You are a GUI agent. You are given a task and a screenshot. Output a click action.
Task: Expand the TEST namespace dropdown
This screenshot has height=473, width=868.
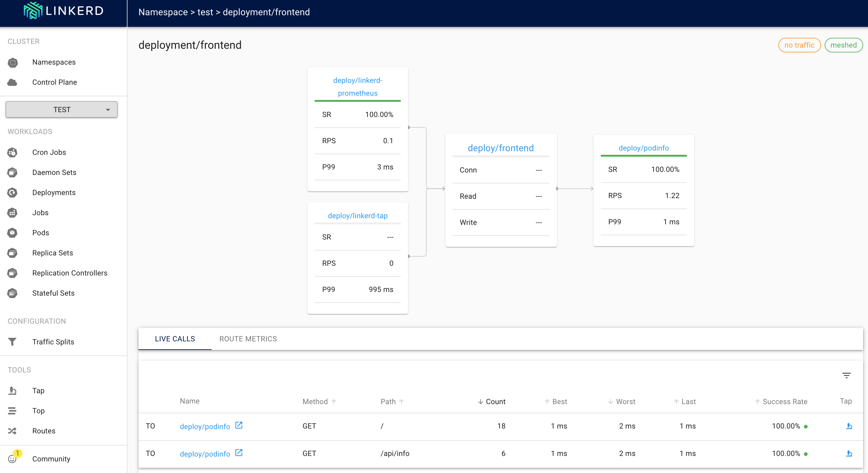pos(62,110)
